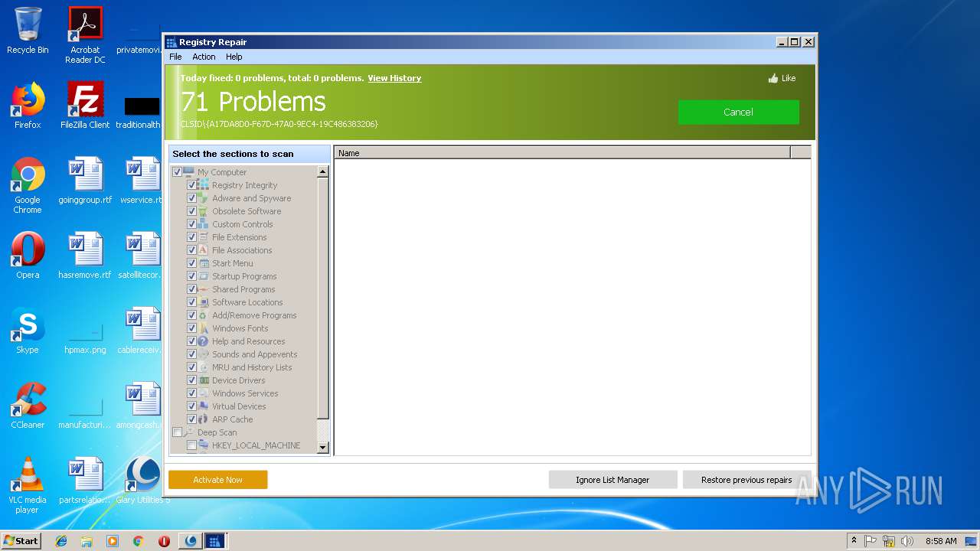The width and height of the screenshot is (980, 551).
Task: Click the Adware and Spyware icon
Action: 204,198
